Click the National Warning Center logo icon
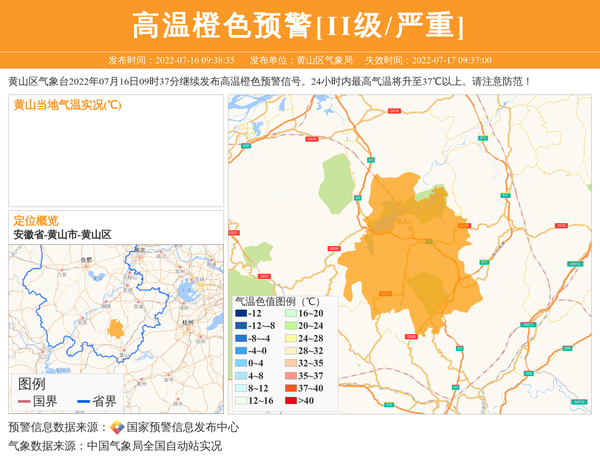The height and width of the screenshot is (471, 600). pos(117,427)
